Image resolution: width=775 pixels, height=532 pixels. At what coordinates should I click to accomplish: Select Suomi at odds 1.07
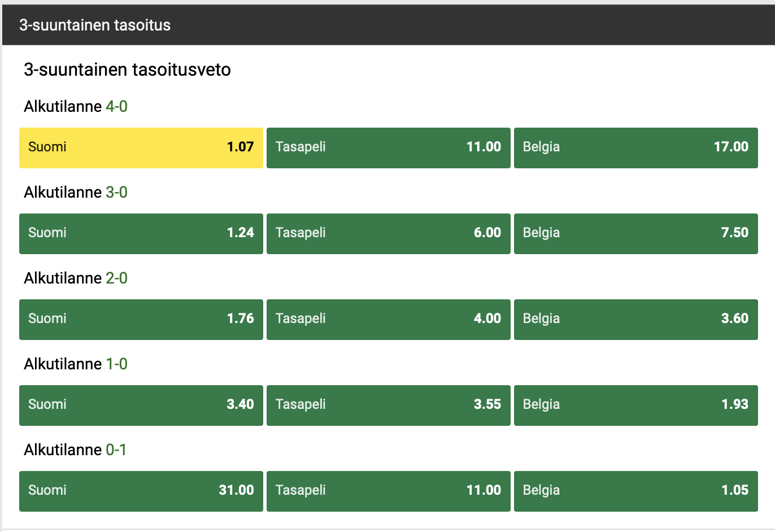[x=141, y=148]
